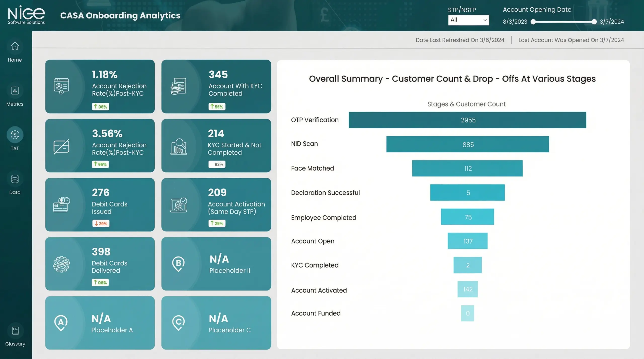644x359 pixels.
Task: Select the TAT sidebar icon
Action: coord(15,135)
